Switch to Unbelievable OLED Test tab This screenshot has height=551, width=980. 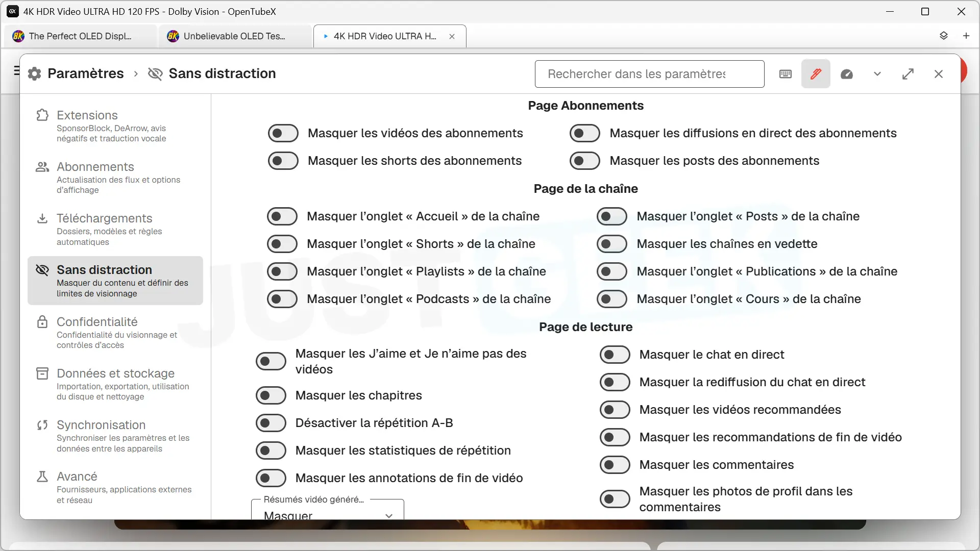[235, 36]
